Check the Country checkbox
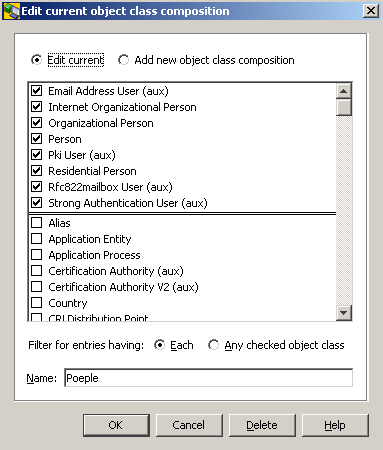 (37, 303)
